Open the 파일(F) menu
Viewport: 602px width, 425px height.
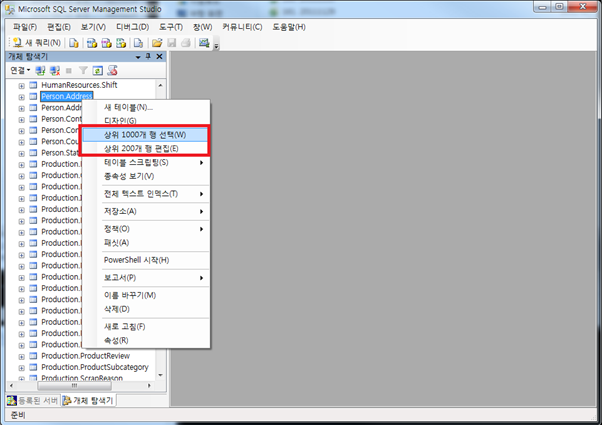click(x=25, y=27)
